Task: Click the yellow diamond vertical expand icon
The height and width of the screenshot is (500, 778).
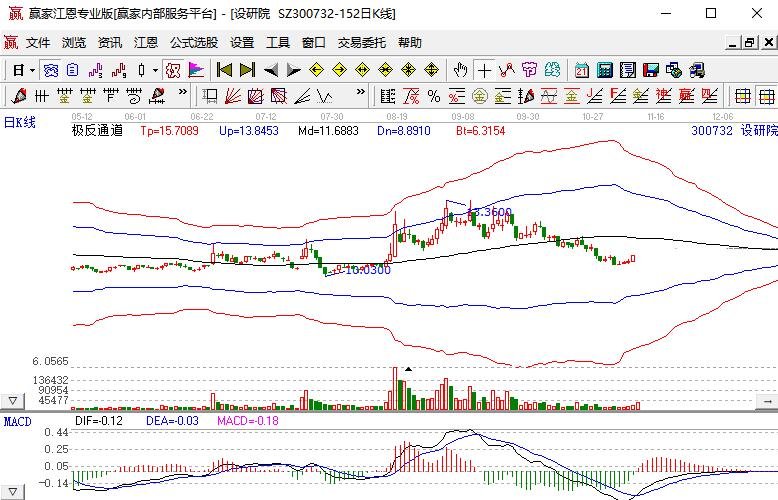Action: [432, 70]
